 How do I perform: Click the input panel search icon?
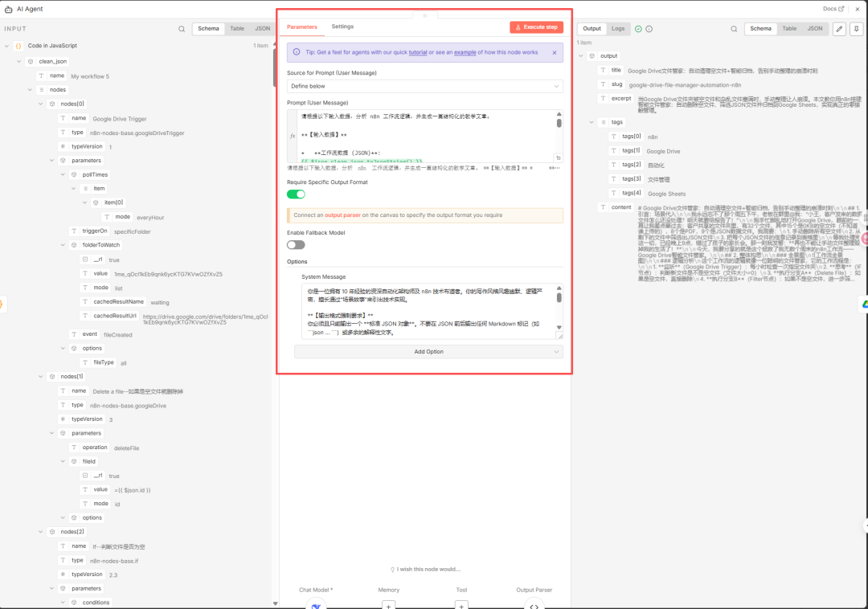click(x=182, y=29)
